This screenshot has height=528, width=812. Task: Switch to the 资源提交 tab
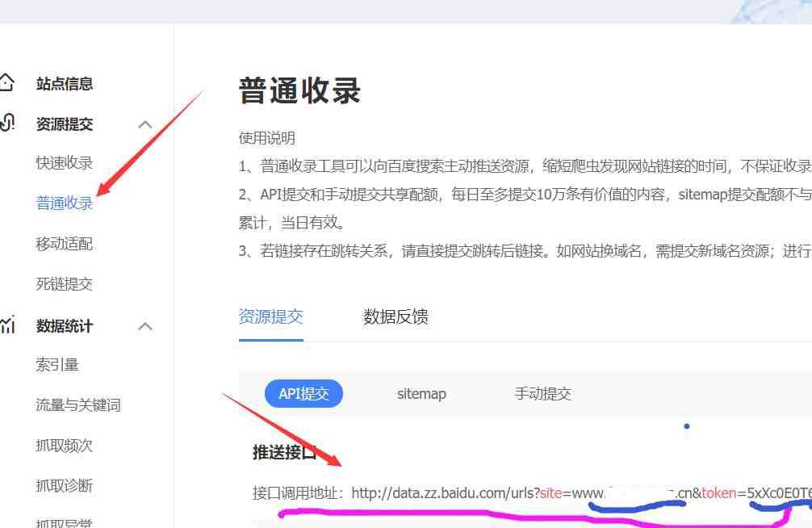[x=271, y=316]
